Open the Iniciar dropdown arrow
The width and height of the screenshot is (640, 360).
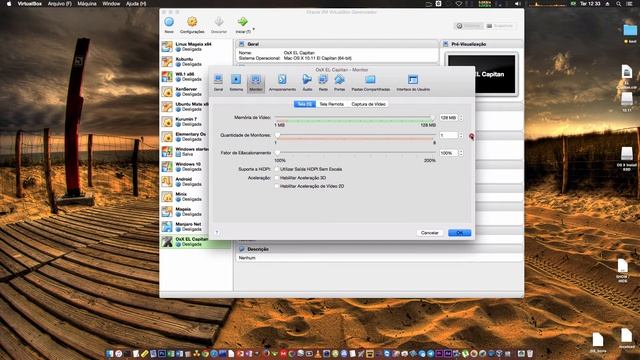pyautogui.click(x=253, y=29)
